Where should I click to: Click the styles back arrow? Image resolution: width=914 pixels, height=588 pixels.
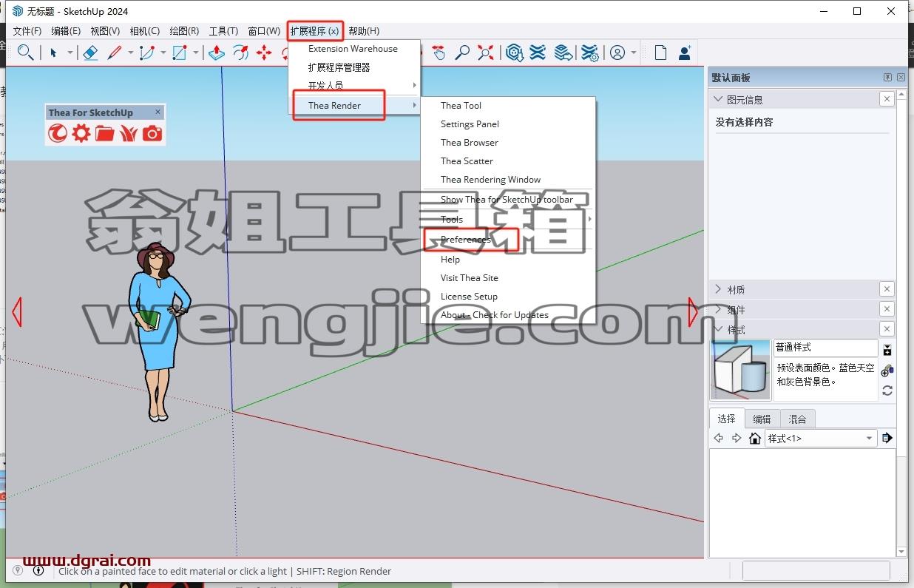pos(718,438)
